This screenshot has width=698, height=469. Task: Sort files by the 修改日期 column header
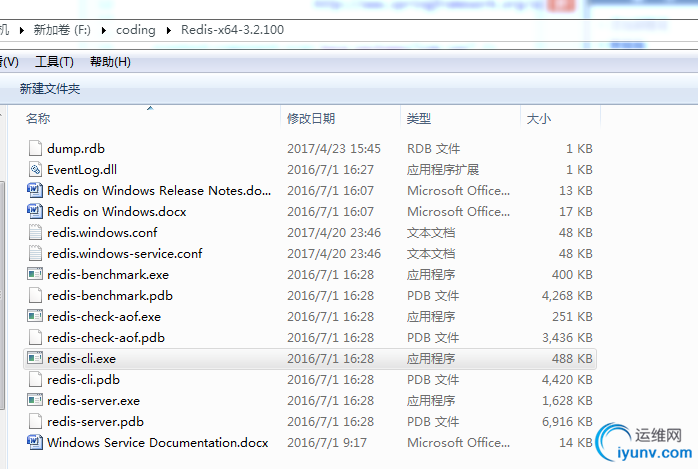click(x=311, y=118)
